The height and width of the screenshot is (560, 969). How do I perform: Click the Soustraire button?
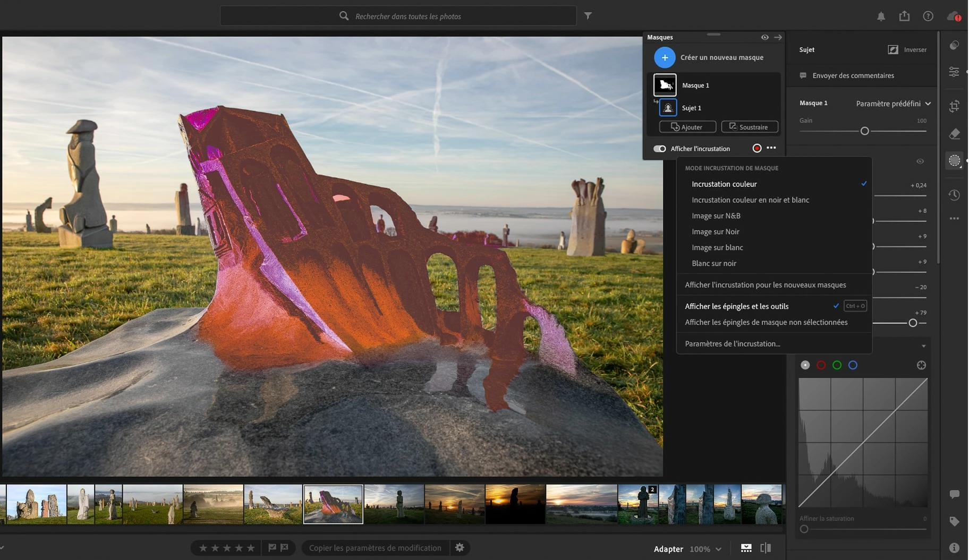coord(750,127)
